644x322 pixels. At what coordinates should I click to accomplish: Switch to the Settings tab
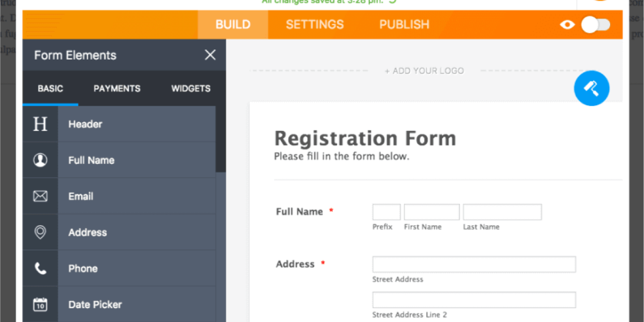[x=314, y=25]
